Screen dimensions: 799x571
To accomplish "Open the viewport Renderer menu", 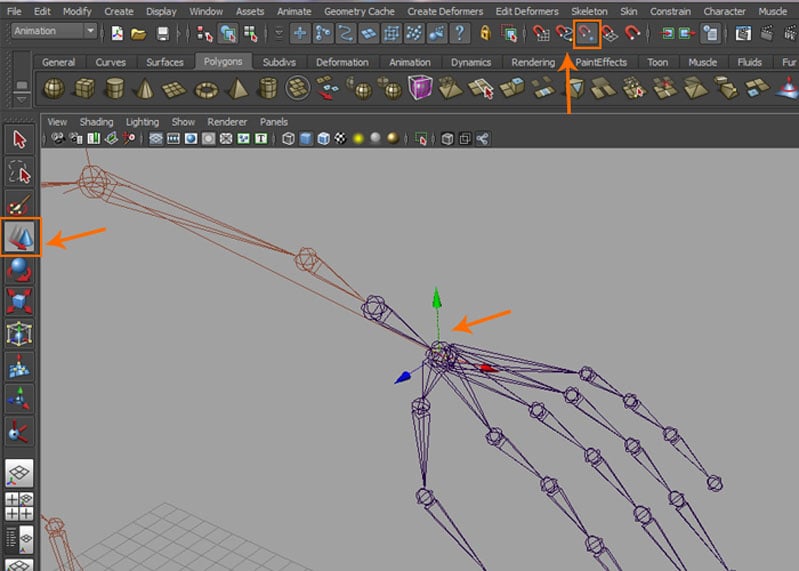I will coord(226,122).
